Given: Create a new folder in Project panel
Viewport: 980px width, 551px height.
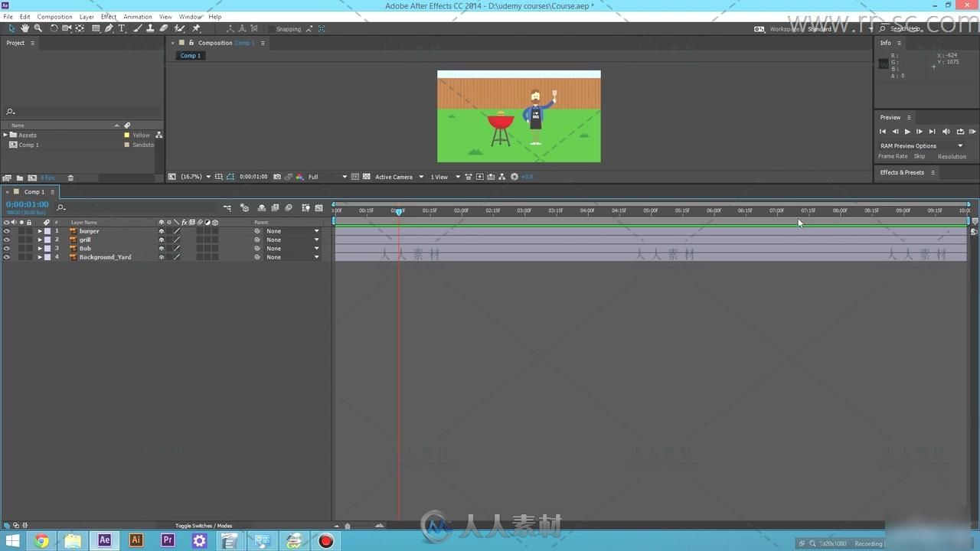Looking at the screenshot, I should (19, 178).
